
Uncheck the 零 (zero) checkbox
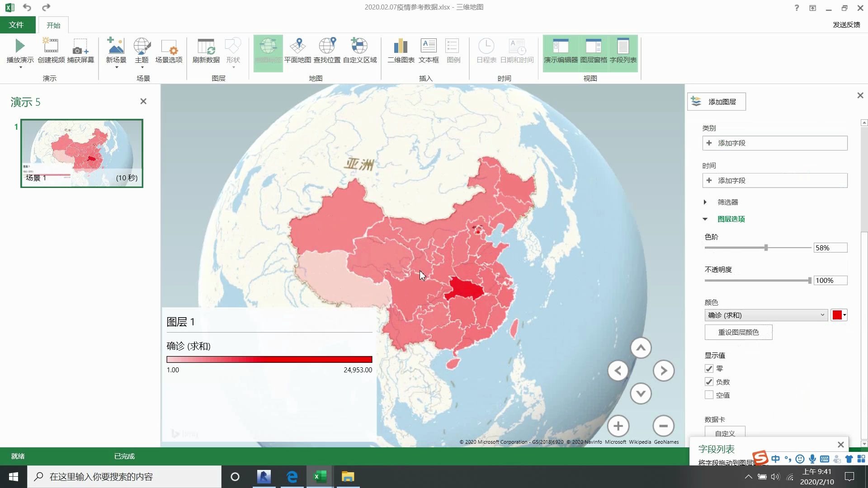709,368
